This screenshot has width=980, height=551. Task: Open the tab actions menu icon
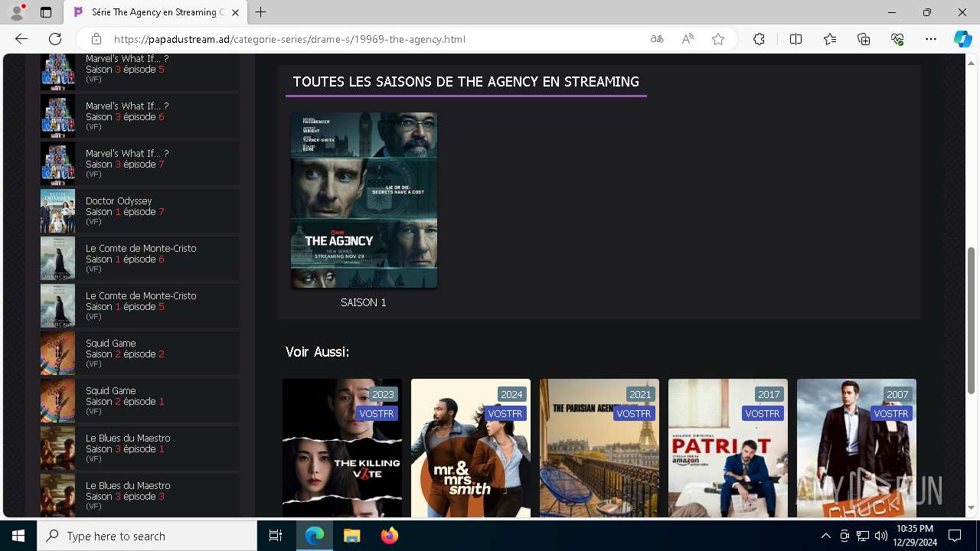(46, 12)
